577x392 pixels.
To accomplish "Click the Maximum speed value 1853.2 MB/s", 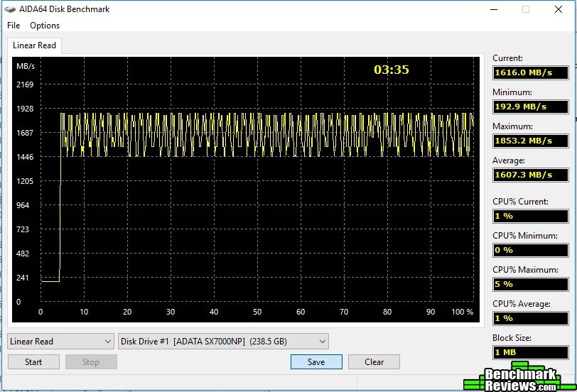I will tap(531, 141).
